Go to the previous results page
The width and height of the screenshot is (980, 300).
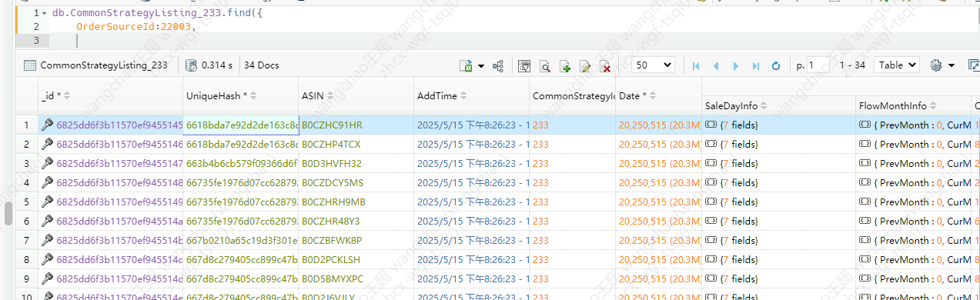pos(716,66)
